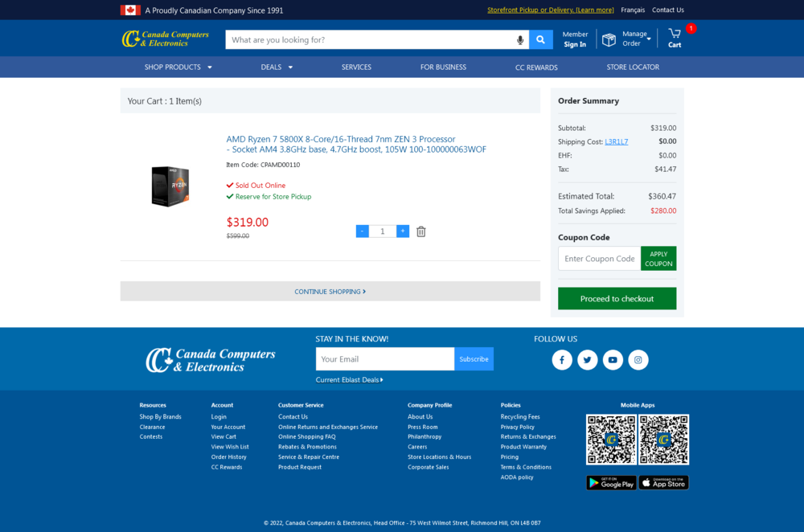This screenshot has width=804, height=532.
Task: Click the Enter Coupon Code field
Action: pos(598,258)
